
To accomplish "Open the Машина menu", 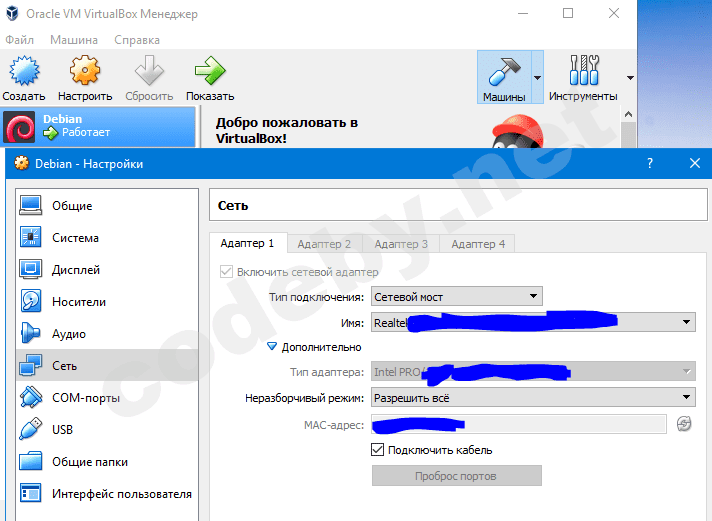I will tap(74, 40).
